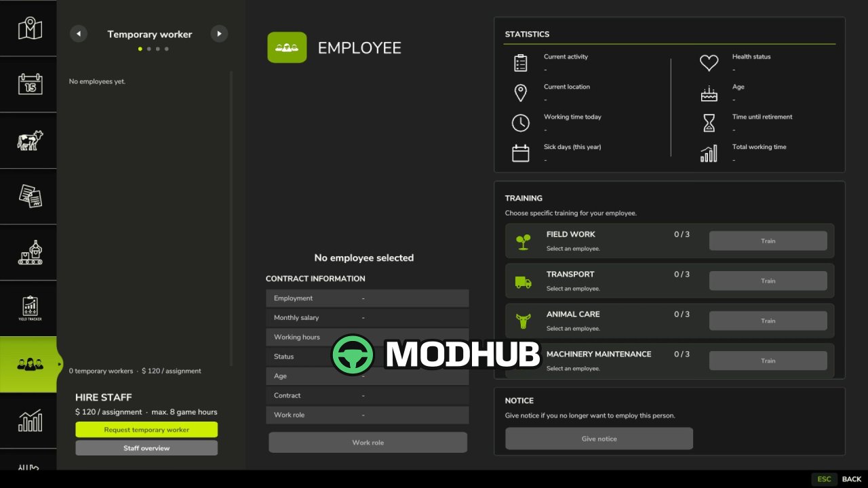Go to previous worker category arrow

79,34
